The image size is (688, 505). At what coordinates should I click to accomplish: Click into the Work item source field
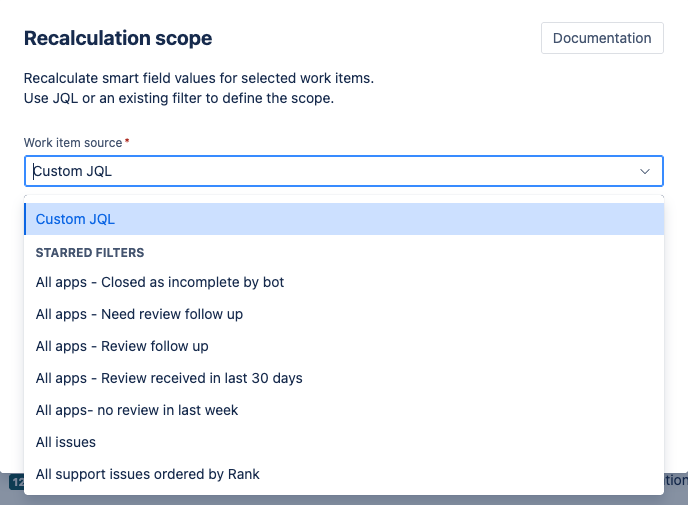[x=330, y=171]
